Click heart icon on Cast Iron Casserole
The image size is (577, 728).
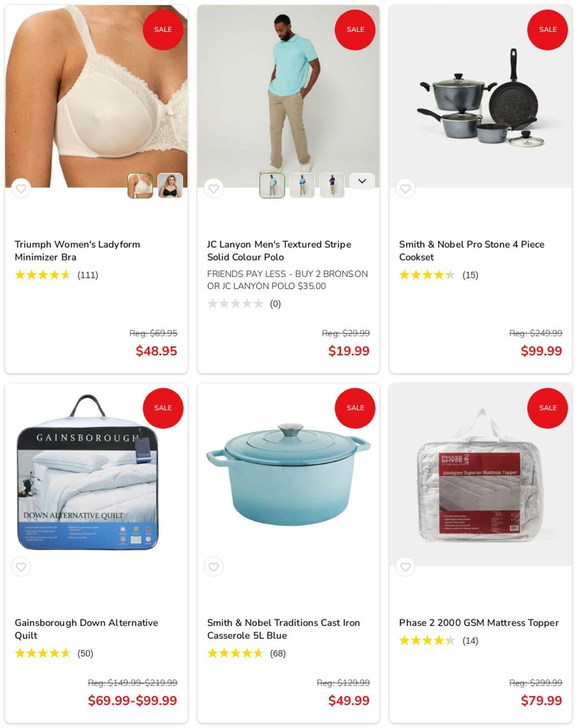[x=213, y=567]
